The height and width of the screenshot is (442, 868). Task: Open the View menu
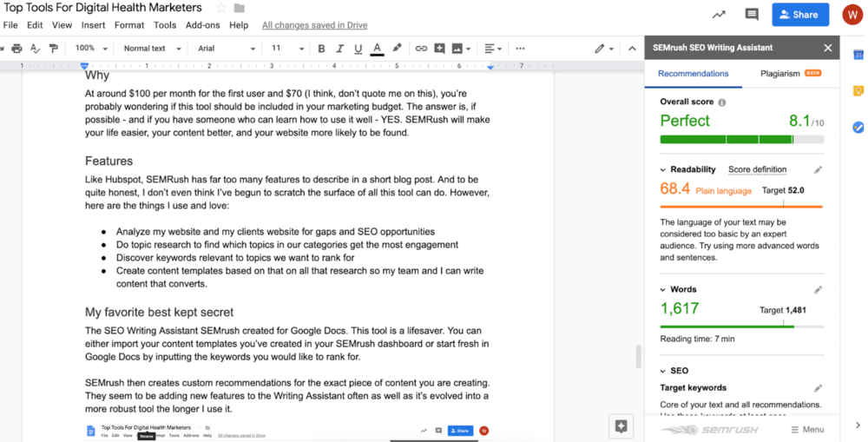(62, 25)
